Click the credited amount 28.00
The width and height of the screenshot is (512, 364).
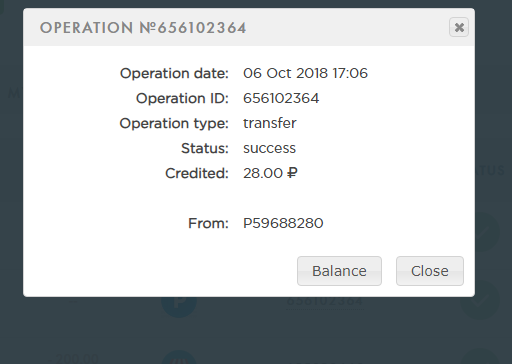(263, 173)
